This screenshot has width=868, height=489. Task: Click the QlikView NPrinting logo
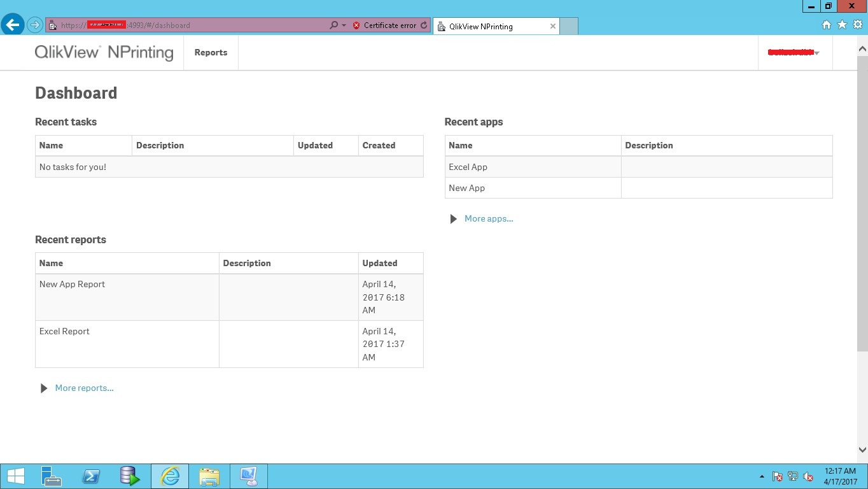(104, 52)
